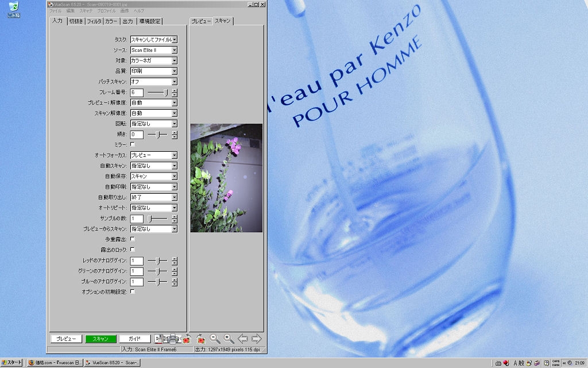This screenshot has width=588, height=368.
Task: Click the zoom in magnifier icon
Action: click(x=229, y=339)
